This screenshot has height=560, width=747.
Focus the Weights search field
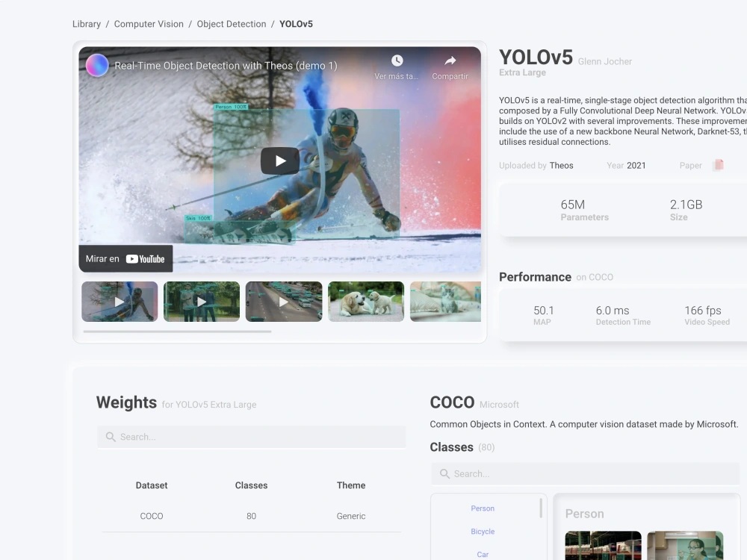click(252, 437)
